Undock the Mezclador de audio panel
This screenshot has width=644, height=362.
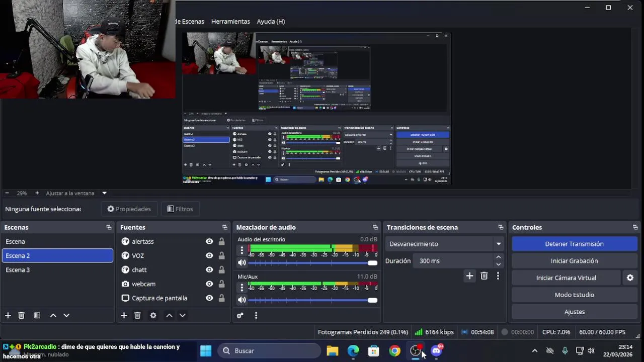375,227
